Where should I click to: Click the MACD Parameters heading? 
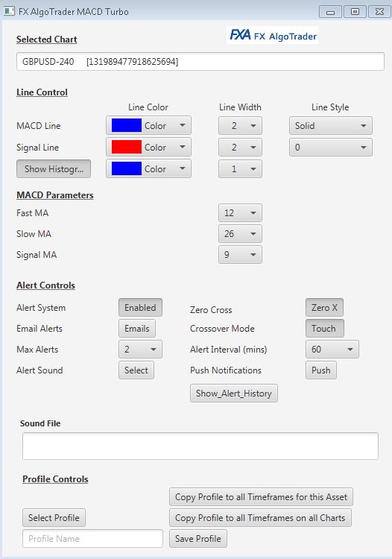pyautogui.click(x=55, y=195)
